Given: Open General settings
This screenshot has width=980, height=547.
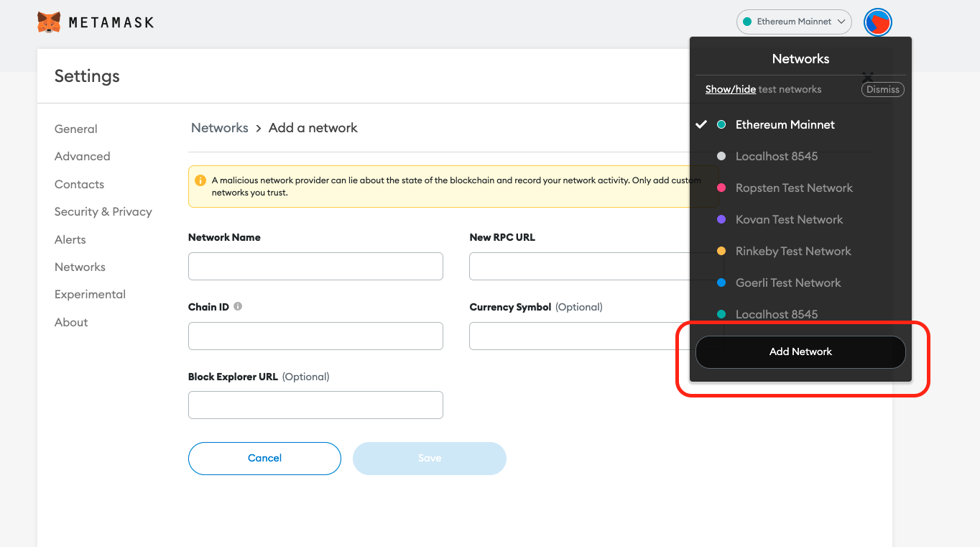Looking at the screenshot, I should tap(76, 129).
